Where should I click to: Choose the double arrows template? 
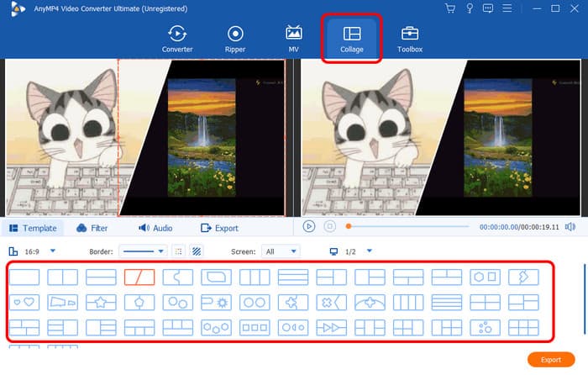(x=331, y=327)
